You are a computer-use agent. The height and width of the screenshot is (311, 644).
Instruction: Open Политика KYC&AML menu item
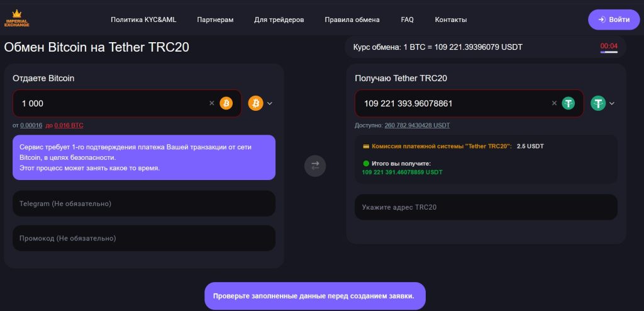coord(143,20)
